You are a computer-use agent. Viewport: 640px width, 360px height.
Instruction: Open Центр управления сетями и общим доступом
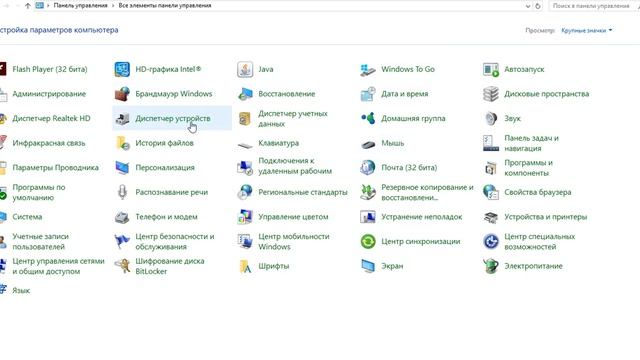(58, 266)
